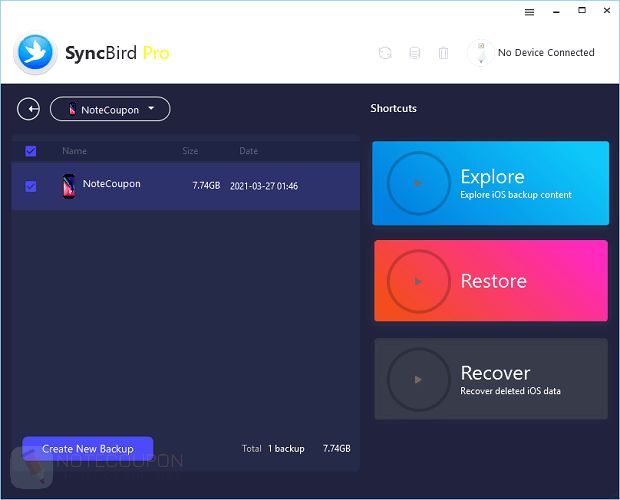Click the sync refresh toolbar icon
This screenshot has width=620, height=500.
coord(385,53)
